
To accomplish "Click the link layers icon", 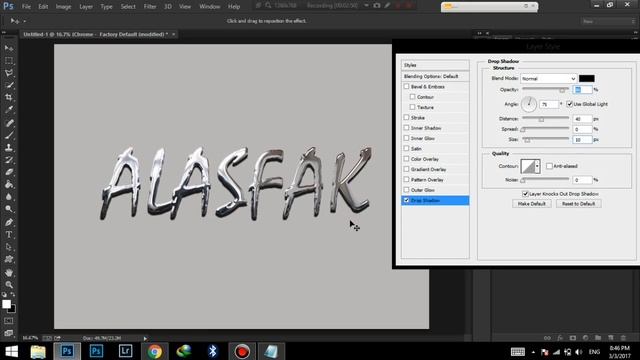I will tap(547, 338).
